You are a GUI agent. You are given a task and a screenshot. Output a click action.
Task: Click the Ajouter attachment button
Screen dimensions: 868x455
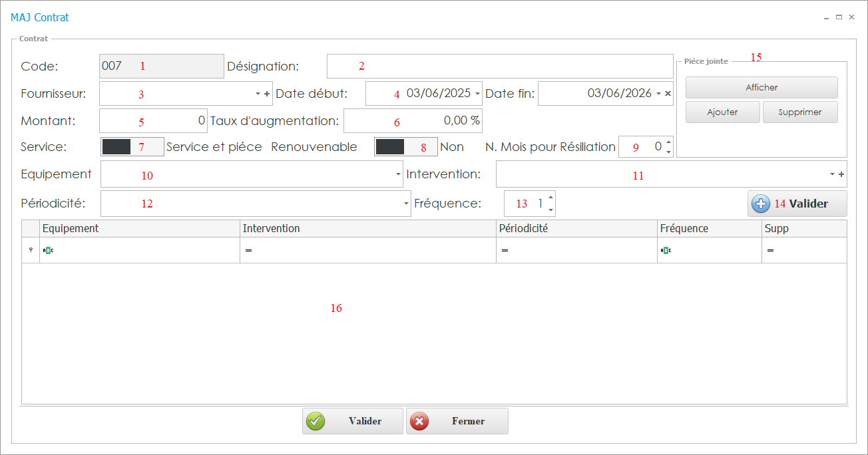(x=722, y=112)
